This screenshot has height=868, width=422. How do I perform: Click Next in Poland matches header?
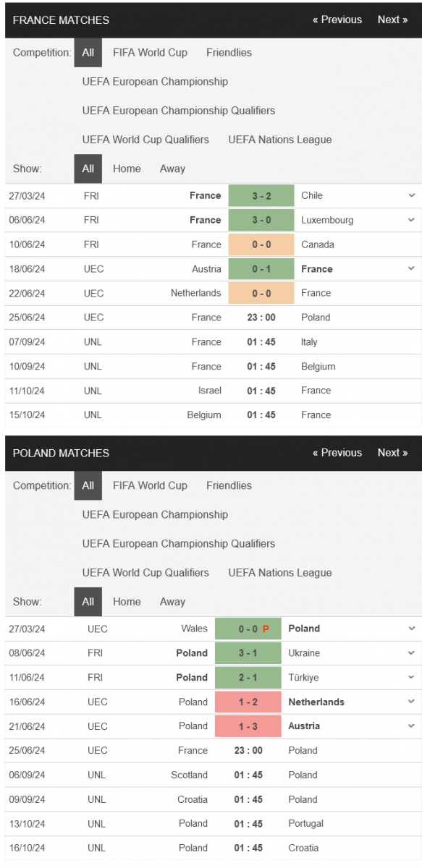point(392,453)
